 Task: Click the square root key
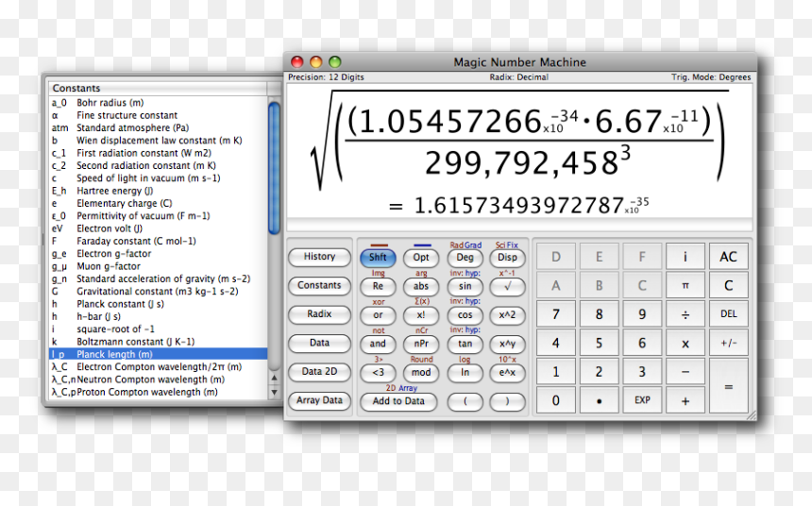(x=507, y=286)
